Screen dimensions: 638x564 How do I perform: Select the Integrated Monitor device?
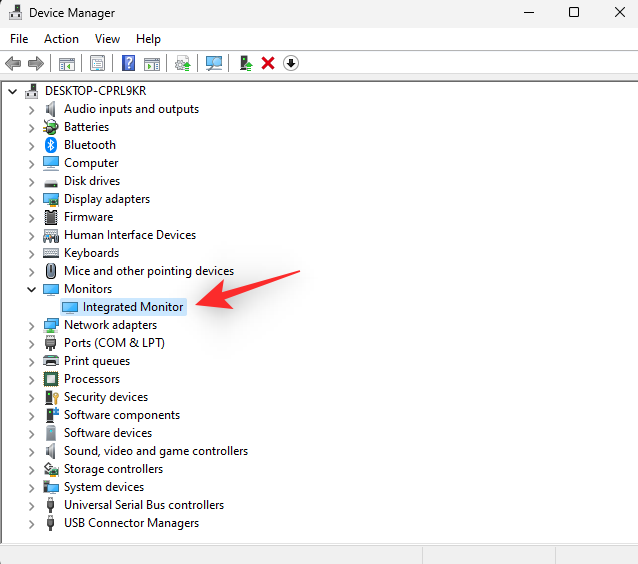pos(132,307)
